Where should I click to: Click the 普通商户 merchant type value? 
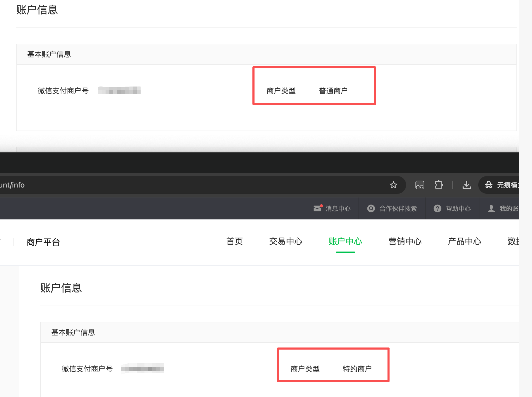click(x=333, y=91)
